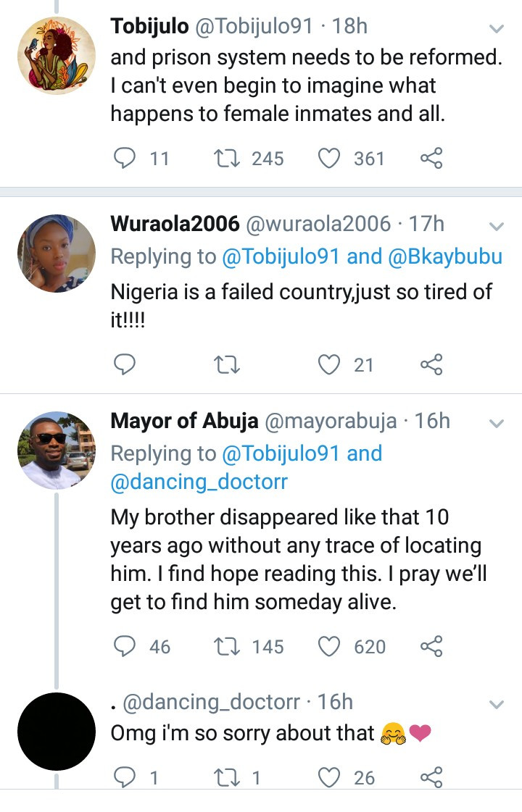Open the Wuraola2006 display name profile
This screenshot has height=812, width=522.
pyautogui.click(x=175, y=225)
